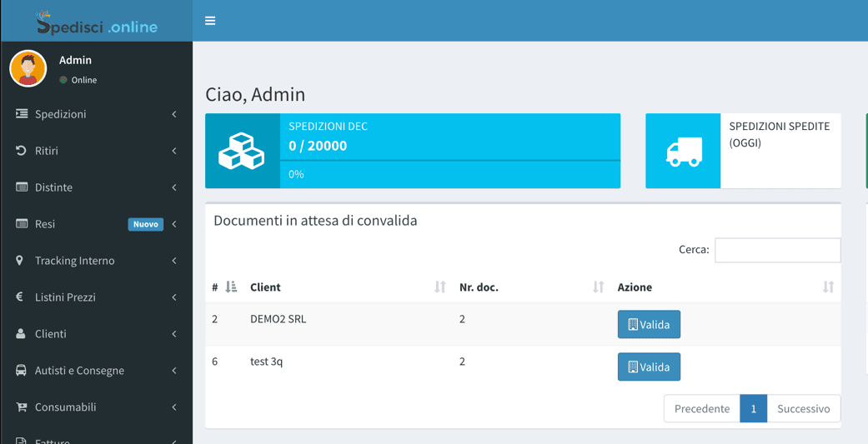Click the Nuovo badge on Resi
Image resolution: width=868 pixels, height=444 pixels.
(146, 224)
